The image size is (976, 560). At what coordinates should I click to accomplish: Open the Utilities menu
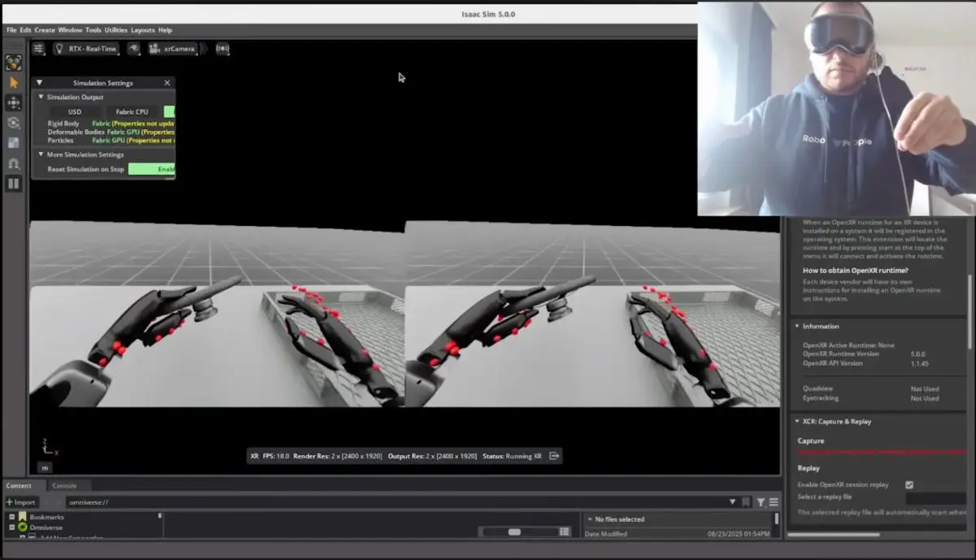116,30
